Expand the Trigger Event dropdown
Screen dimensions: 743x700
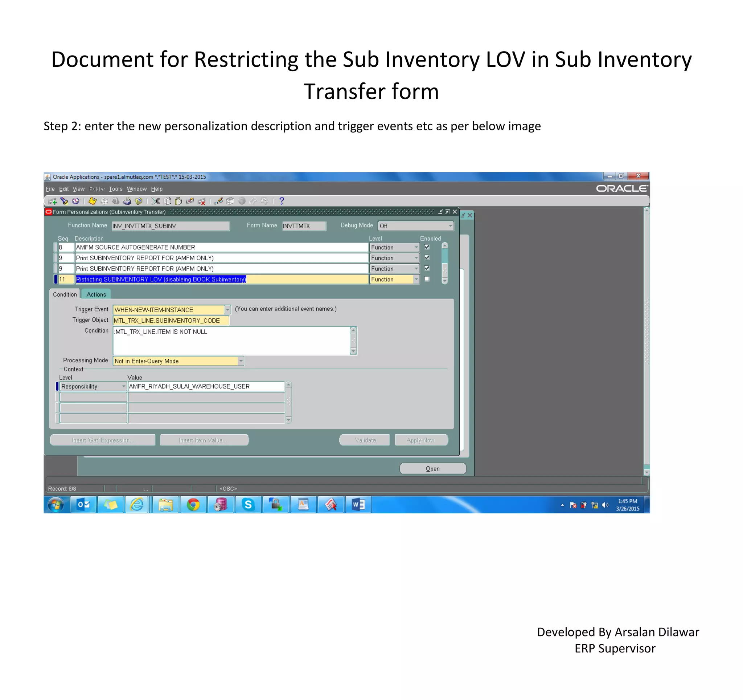tap(227, 310)
